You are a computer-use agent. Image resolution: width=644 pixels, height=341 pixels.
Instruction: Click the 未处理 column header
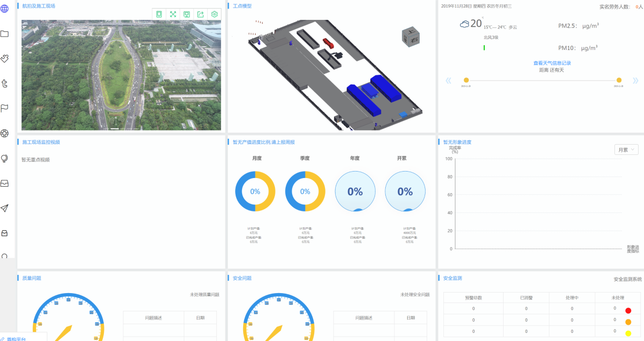tap(618, 297)
